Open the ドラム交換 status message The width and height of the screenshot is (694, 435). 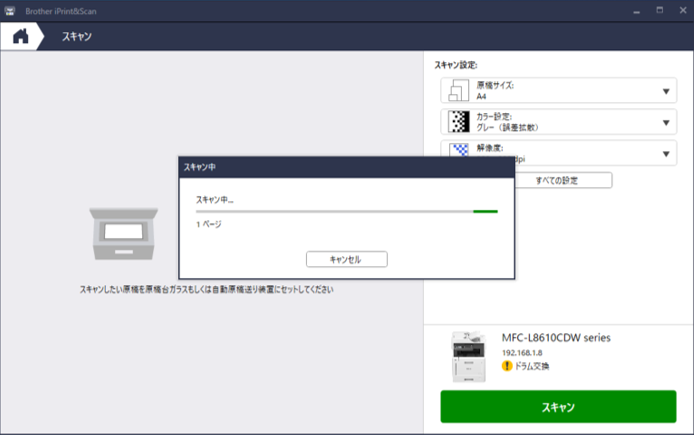[x=532, y=366]
